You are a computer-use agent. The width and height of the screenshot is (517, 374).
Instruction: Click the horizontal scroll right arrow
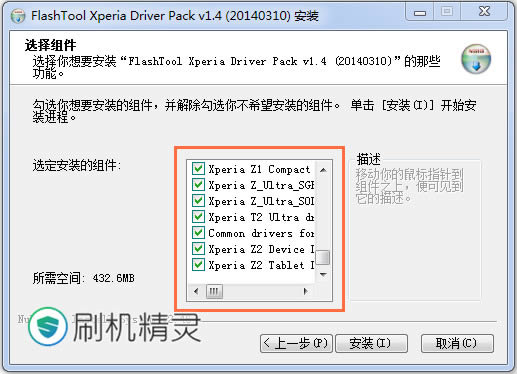point(305,292)
